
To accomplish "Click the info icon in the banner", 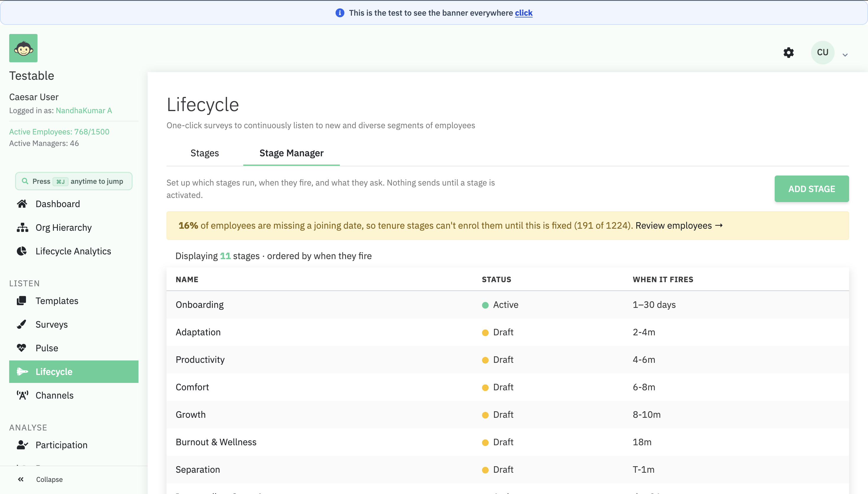I will [340, 13].
